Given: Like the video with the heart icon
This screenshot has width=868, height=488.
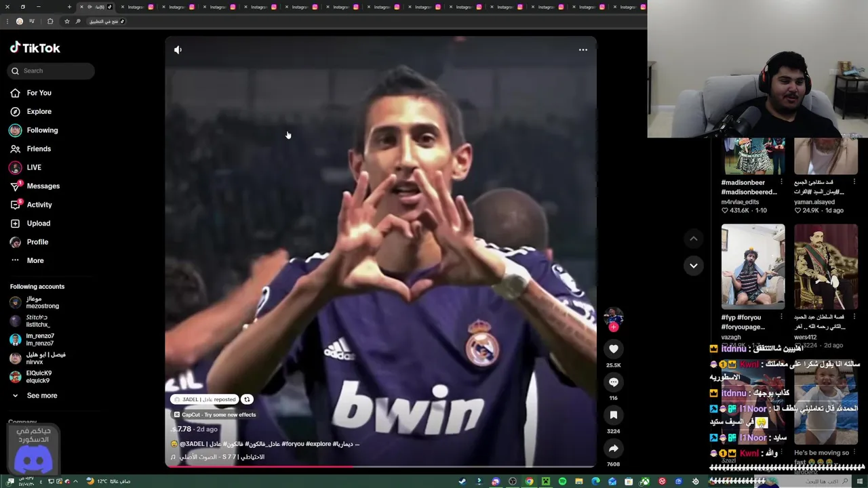Looking at the screenshot, I should [613, 348].
